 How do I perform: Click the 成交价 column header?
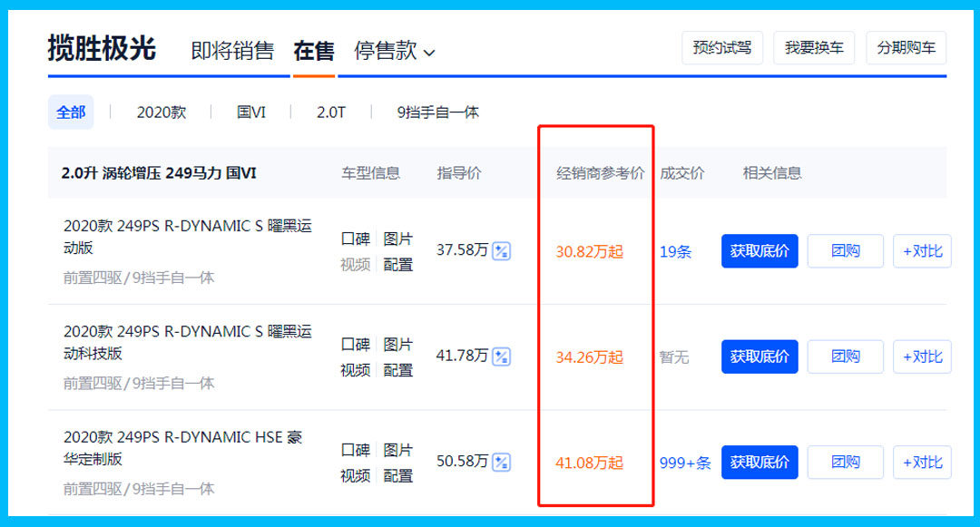click(x=681, y=173)
